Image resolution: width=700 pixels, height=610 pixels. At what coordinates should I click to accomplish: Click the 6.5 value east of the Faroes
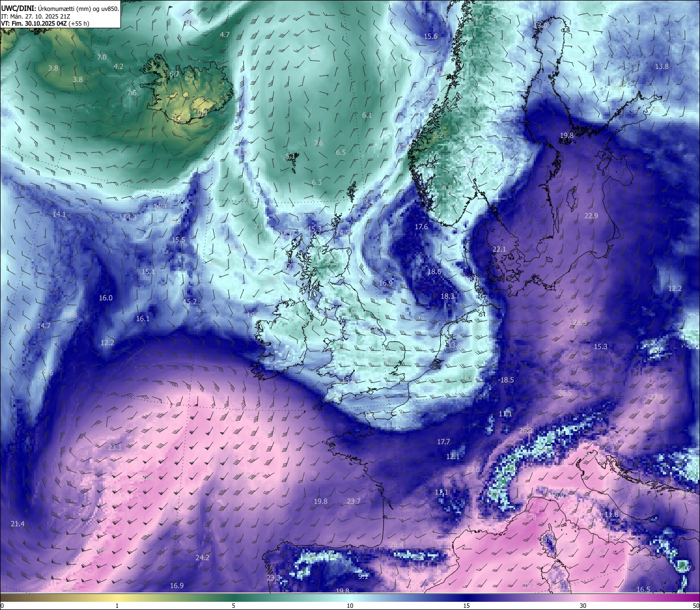341,152
